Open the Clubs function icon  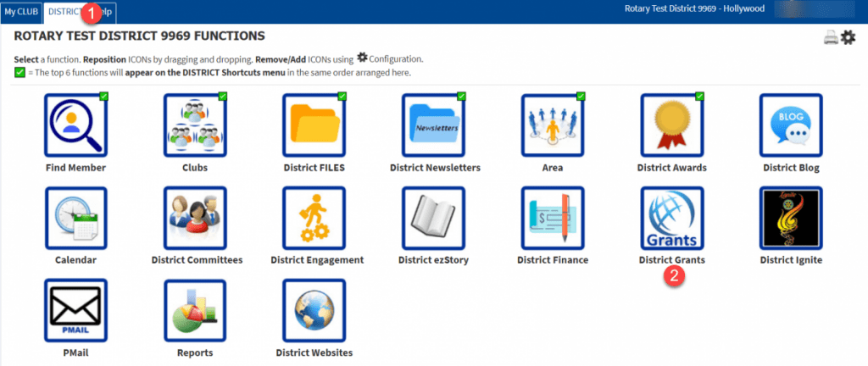[x=195, y=125]
